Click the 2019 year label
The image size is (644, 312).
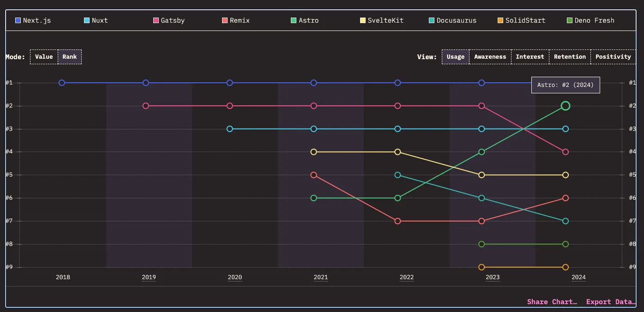[149, 277]
